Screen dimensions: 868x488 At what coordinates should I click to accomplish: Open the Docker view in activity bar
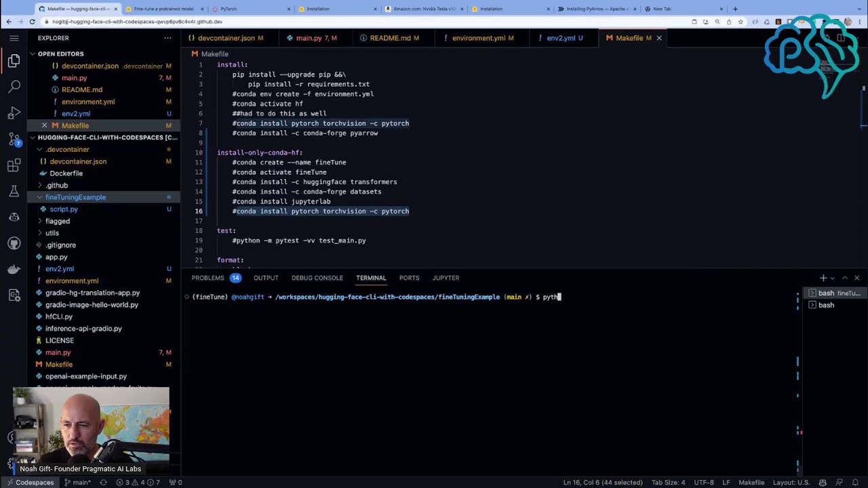[x=14, y=269]
